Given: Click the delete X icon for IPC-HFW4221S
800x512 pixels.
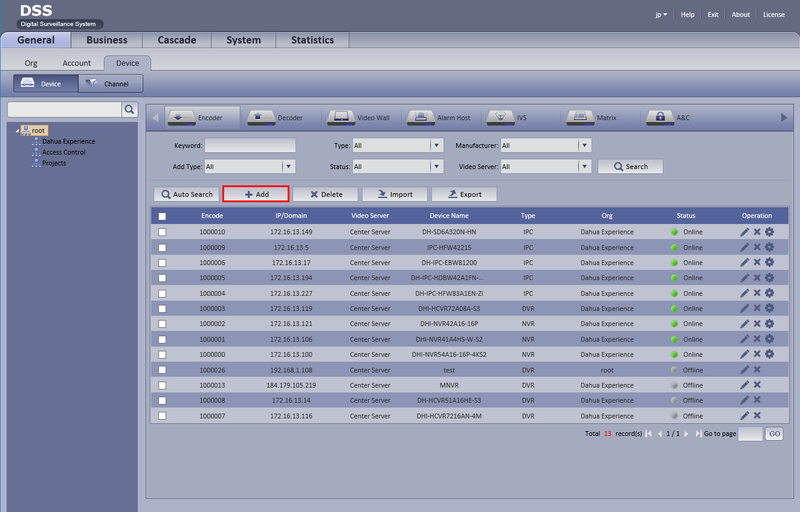Looking at the screenshot, I should coord(757,247).
